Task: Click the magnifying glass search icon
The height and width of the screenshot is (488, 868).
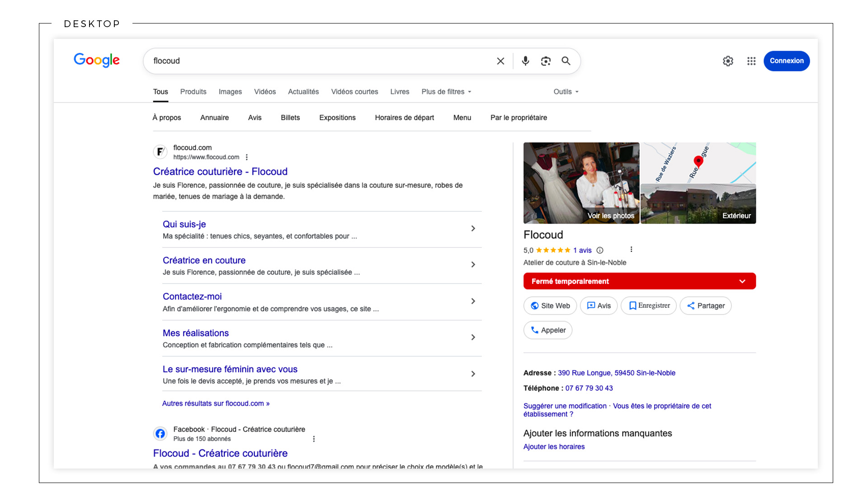Action: 566,61
